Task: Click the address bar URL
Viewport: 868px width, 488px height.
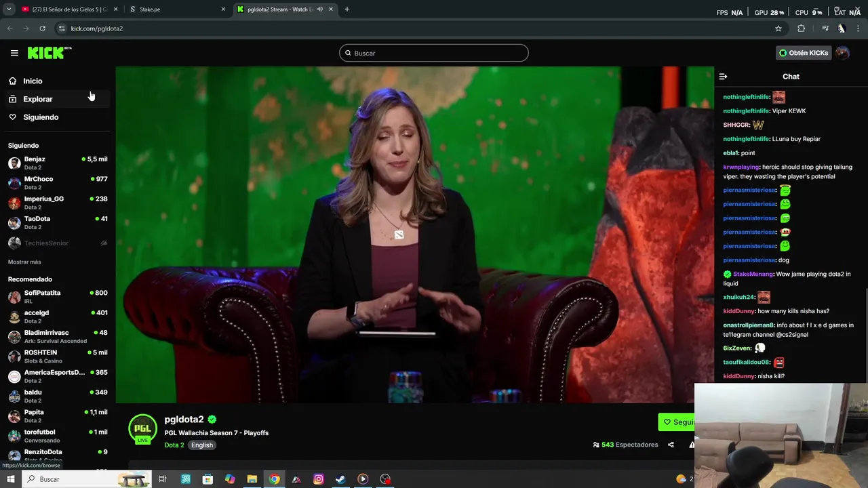Action: click(x=97, y=28)
